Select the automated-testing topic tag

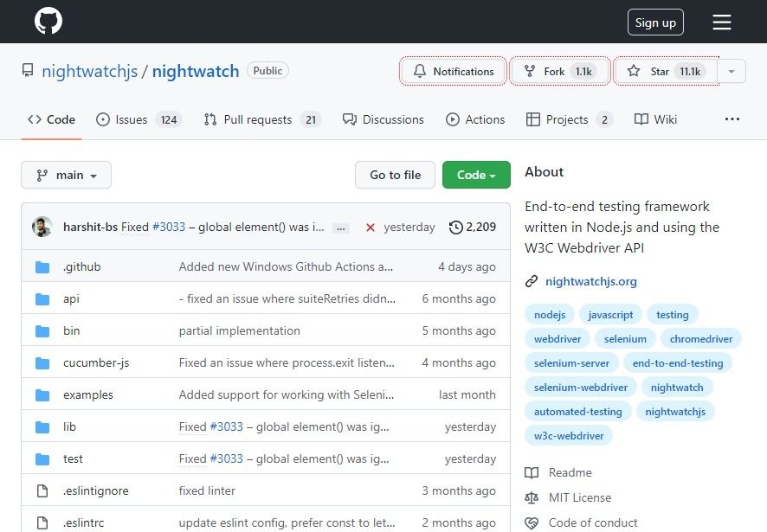pyautogui.click(x=578, y=412)
